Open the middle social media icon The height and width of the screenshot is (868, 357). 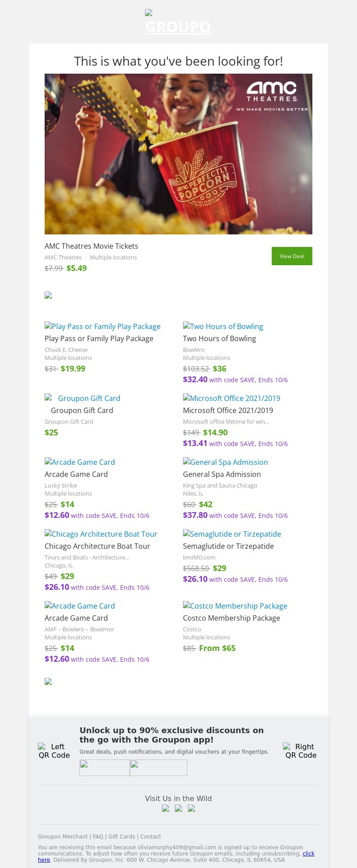click(178, 808)
